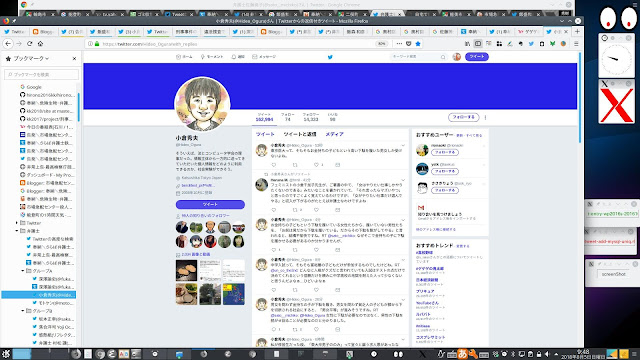Reload the page with the Firefox refresh icon
Screen dimensions: 640x360
point(29,44)
